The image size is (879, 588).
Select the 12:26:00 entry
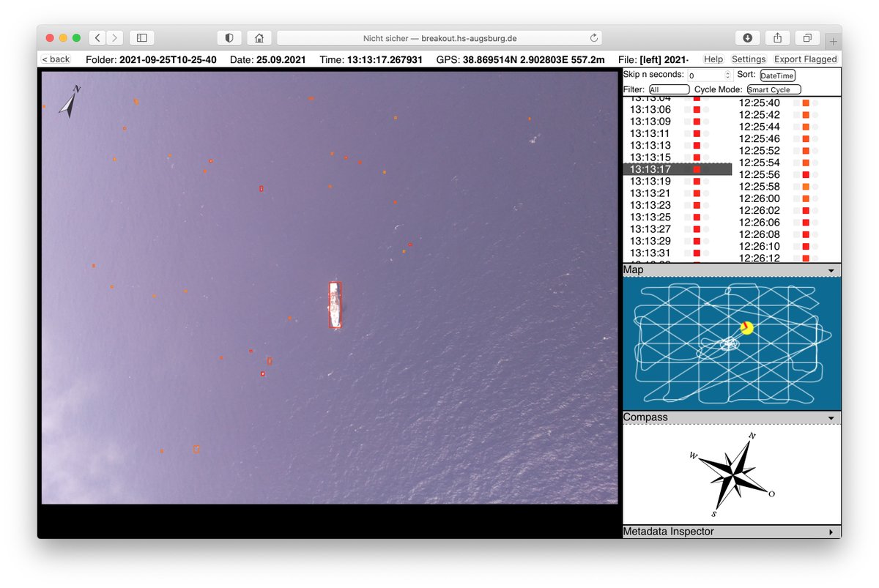coord(760,198)
